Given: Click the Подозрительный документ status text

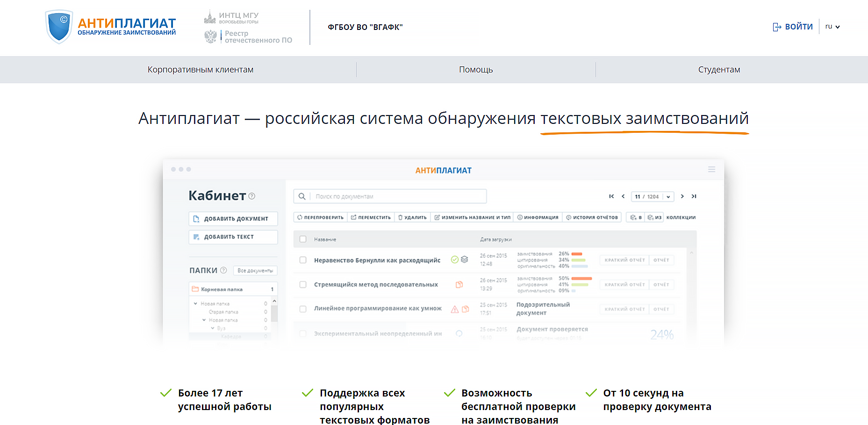Looking at the screenshot, I should pyautogui.click(x=543, y=309).
